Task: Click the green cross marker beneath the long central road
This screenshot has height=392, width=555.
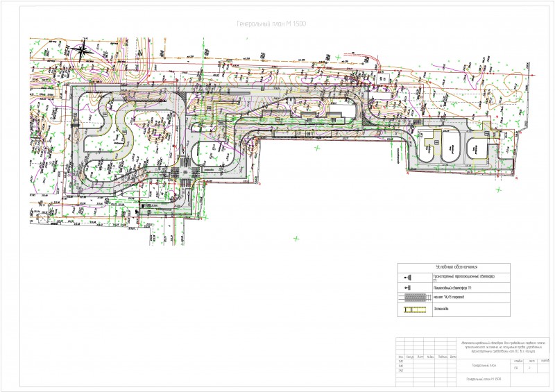Action: [x=317, y=148]
